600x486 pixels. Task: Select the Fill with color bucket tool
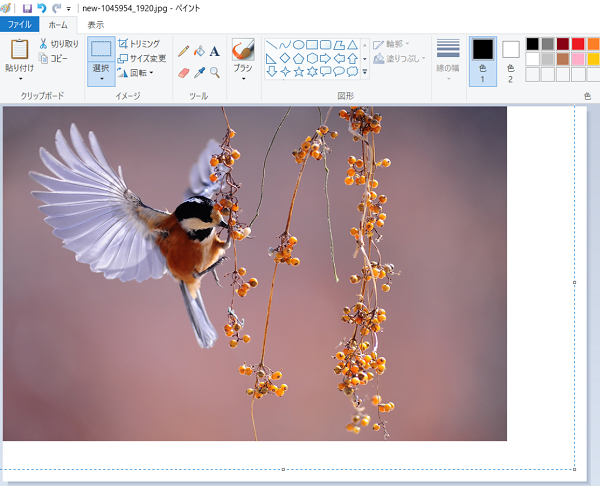199,51
